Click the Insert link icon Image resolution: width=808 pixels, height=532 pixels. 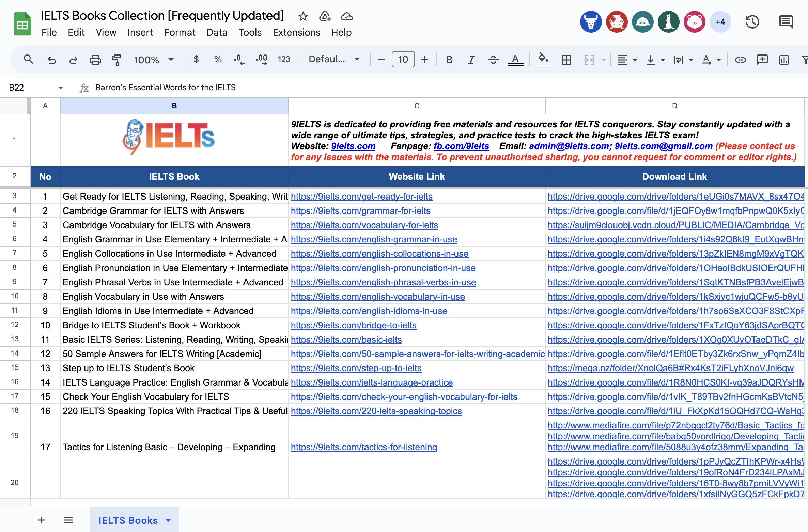point(740,60)
